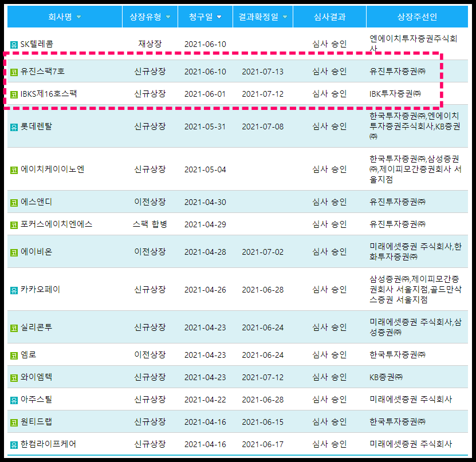The width and height of the screenshot is (476, 462).
Task: Open the 유진스팩7호 company link
Action: click(42, 72)
